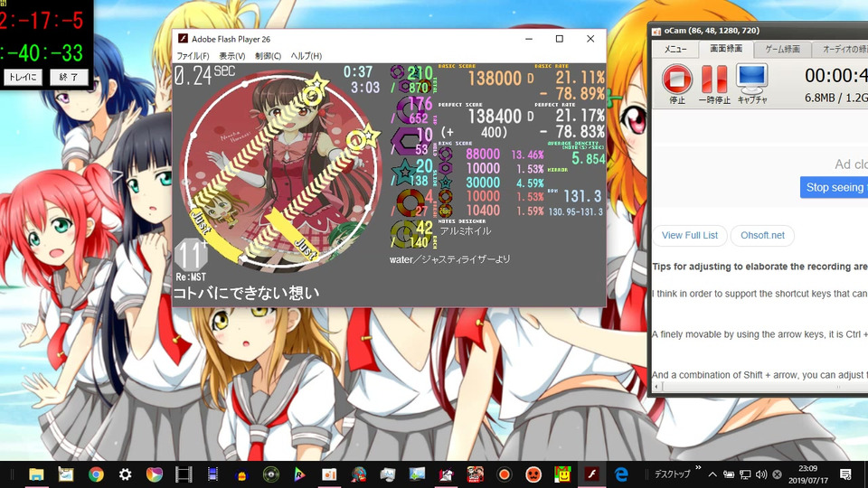Open the 制御(C) menu in Flash Player
868x488 pixels.
[268, 56]
